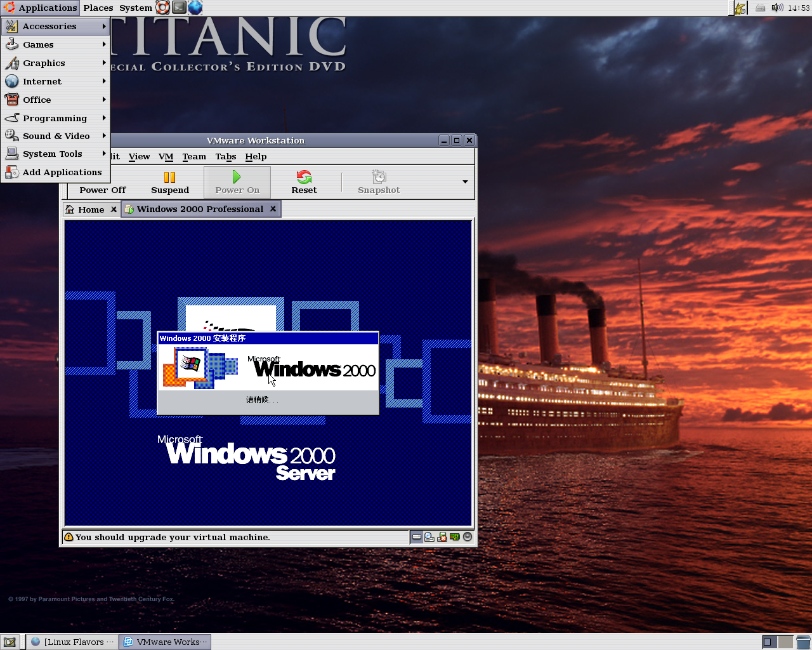
Task: Expand the Games submenu
Action: 56,44
